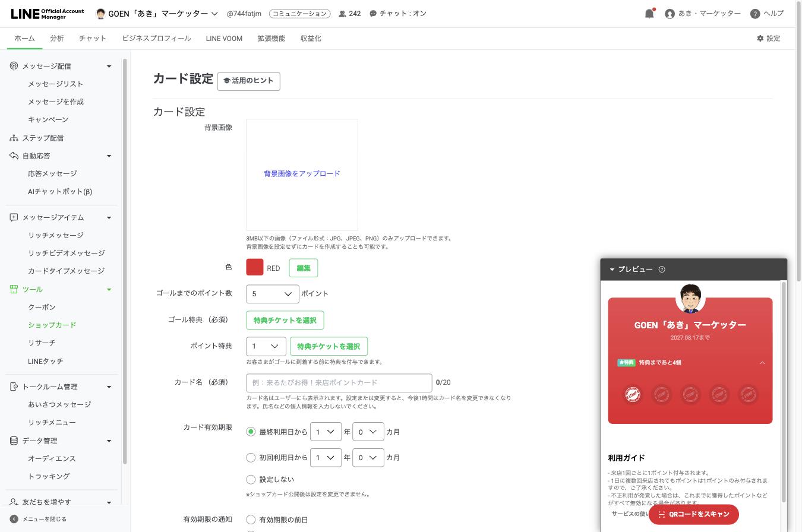Click the auto-reply arrow sidebar icon
This screenshot has width=802, height=532.
[x=14, y=156]
